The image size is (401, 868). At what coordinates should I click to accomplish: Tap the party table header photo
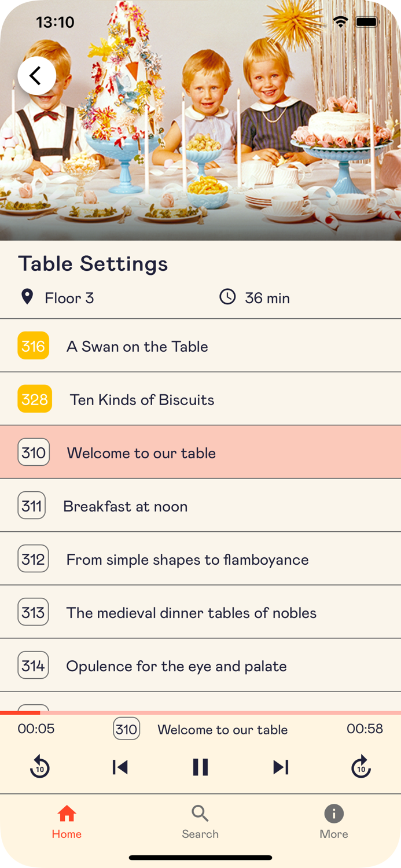point(200,120)
